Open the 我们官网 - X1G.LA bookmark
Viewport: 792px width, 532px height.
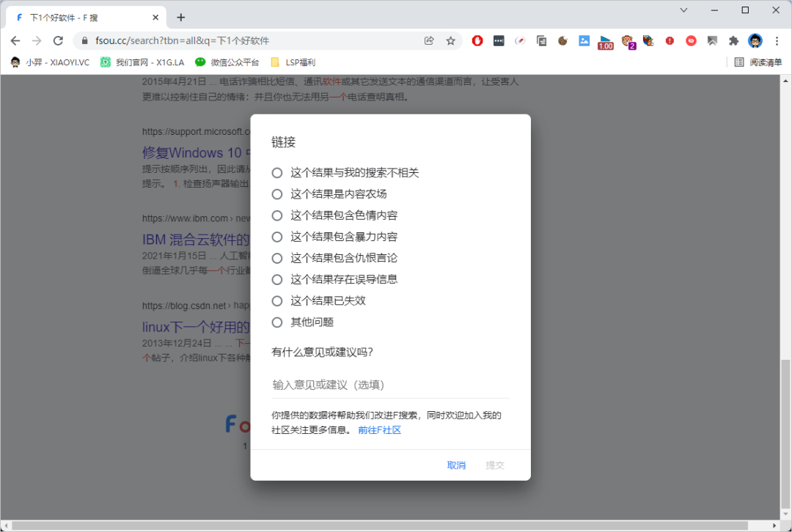tap(142, 62)
